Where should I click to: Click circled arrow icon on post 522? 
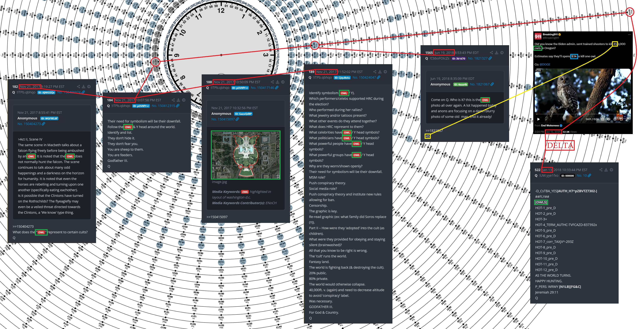point(611,170)
